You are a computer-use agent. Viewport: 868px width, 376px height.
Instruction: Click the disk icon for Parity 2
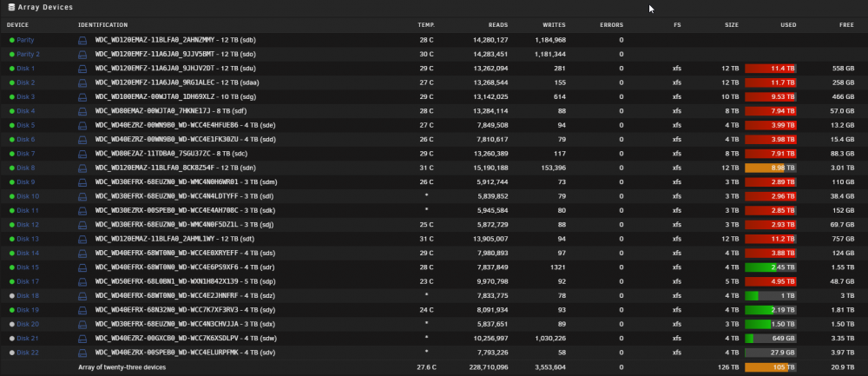pyautogui.click(x=82, y=54)
